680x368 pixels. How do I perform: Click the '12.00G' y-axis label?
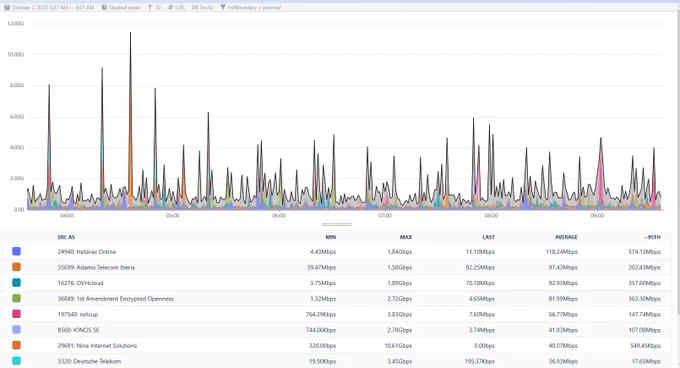[x=16, y=23]
